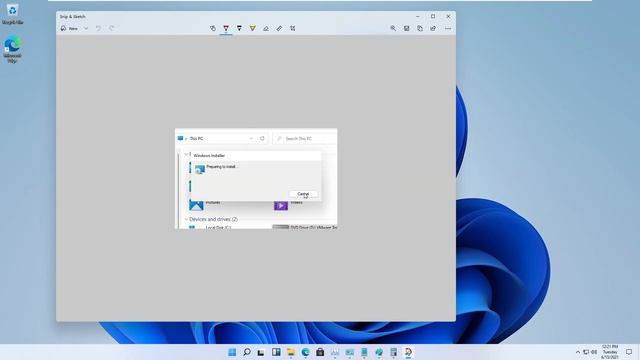Image resolution: width=640 pixels, height=360 pixels.
Task: Select the Image crop tool
Action: point(293,28)
